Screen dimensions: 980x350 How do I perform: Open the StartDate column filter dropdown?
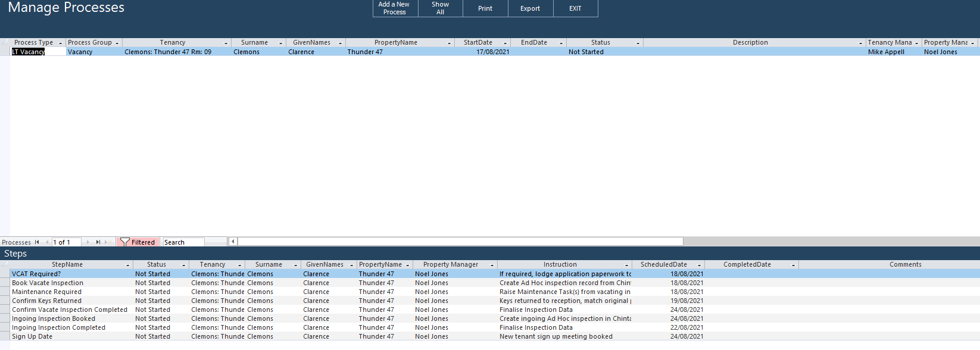click(x=505, y=43)
